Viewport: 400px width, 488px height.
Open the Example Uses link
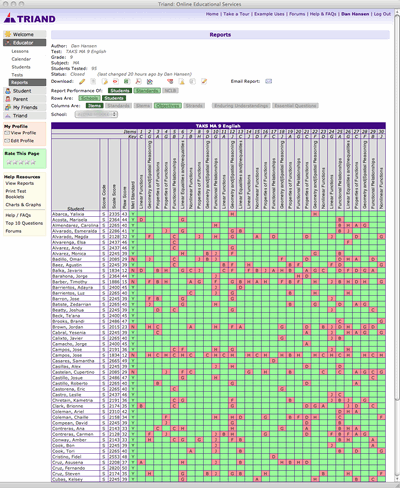pyautogui.click(x=269, y=14)
